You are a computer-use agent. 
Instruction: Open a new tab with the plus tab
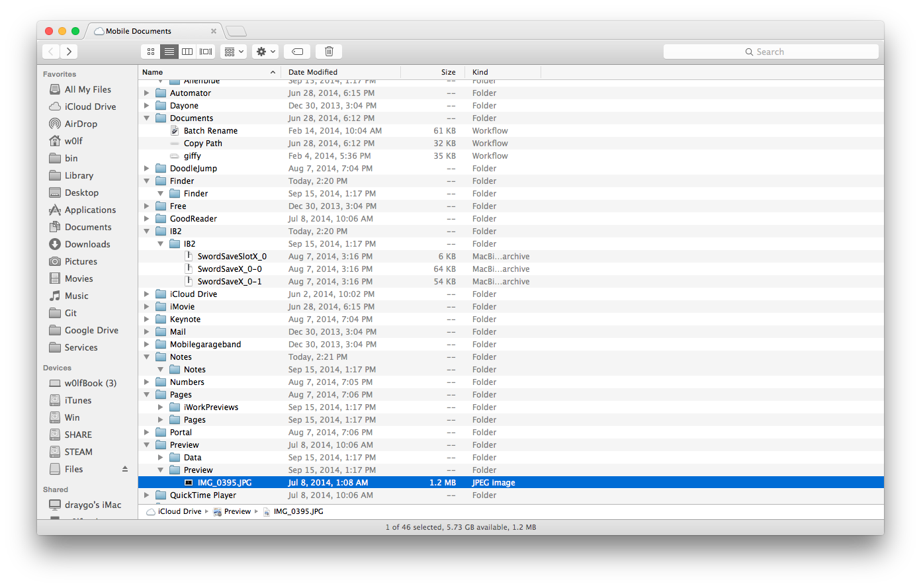click(x=236, y=31)
